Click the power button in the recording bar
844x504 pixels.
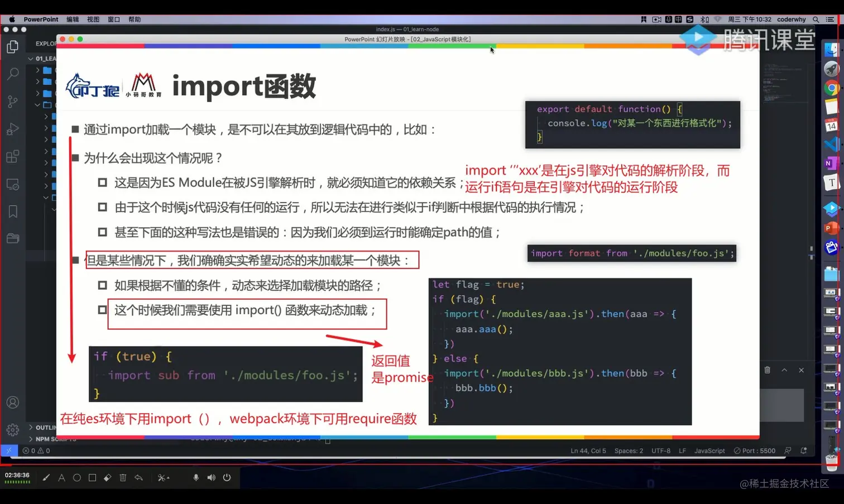[x=227, y=478]
